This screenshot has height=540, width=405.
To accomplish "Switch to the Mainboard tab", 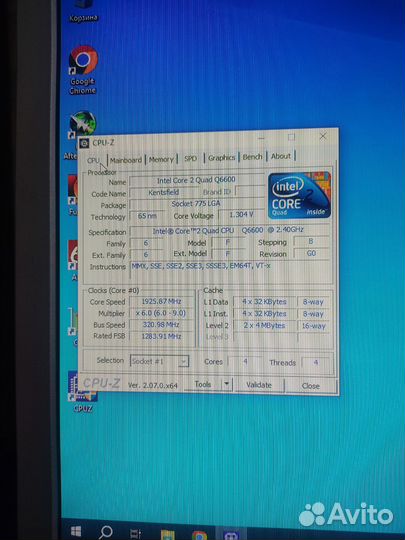I will click(x=126, y=160).
